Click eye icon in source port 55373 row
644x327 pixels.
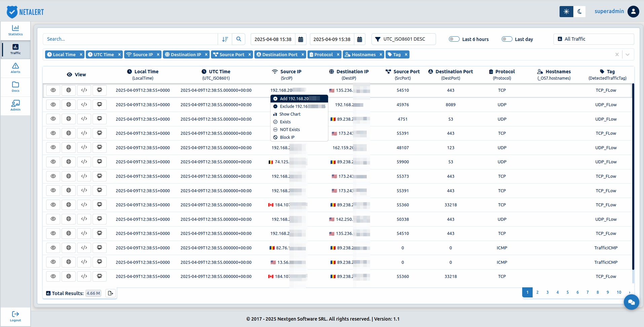coord(53,176)
